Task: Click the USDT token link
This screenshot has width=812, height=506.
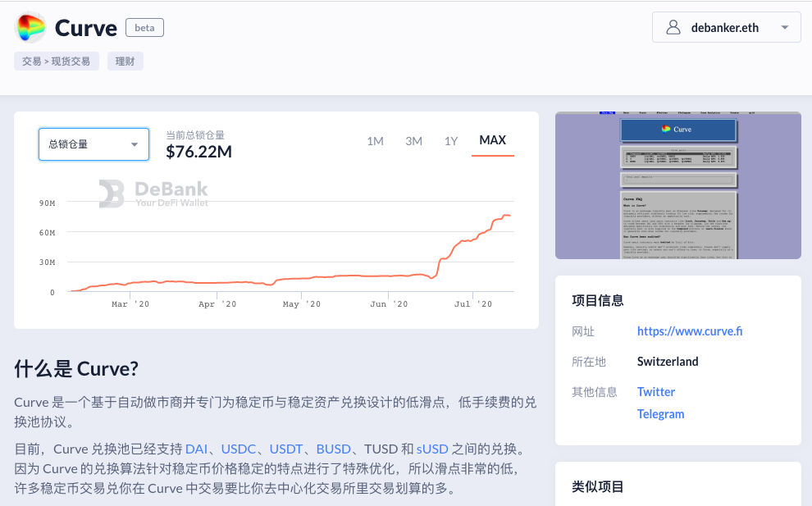Action: (x=286, y=449)
